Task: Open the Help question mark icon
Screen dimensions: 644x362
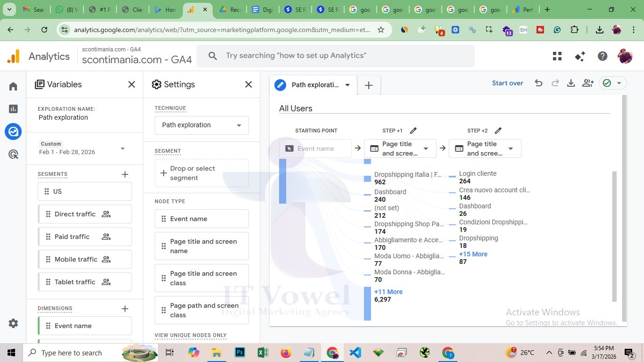Action: point(603,57)
